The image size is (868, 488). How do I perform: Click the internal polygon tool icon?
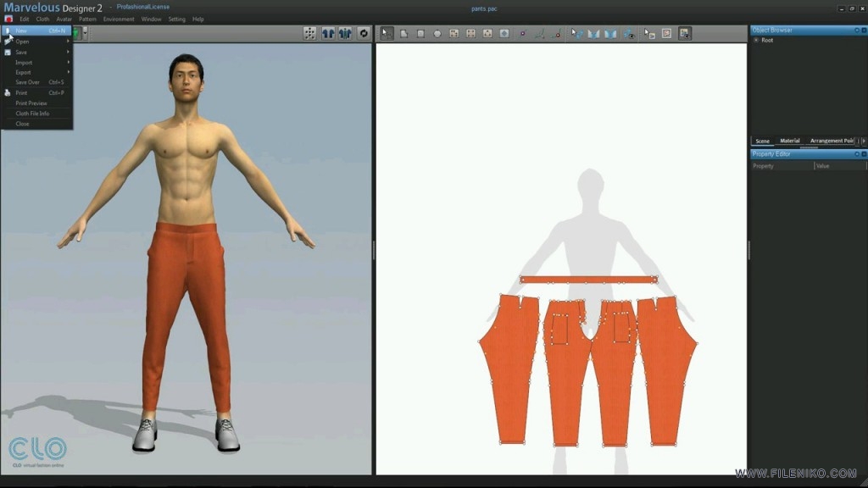point(454,34)
